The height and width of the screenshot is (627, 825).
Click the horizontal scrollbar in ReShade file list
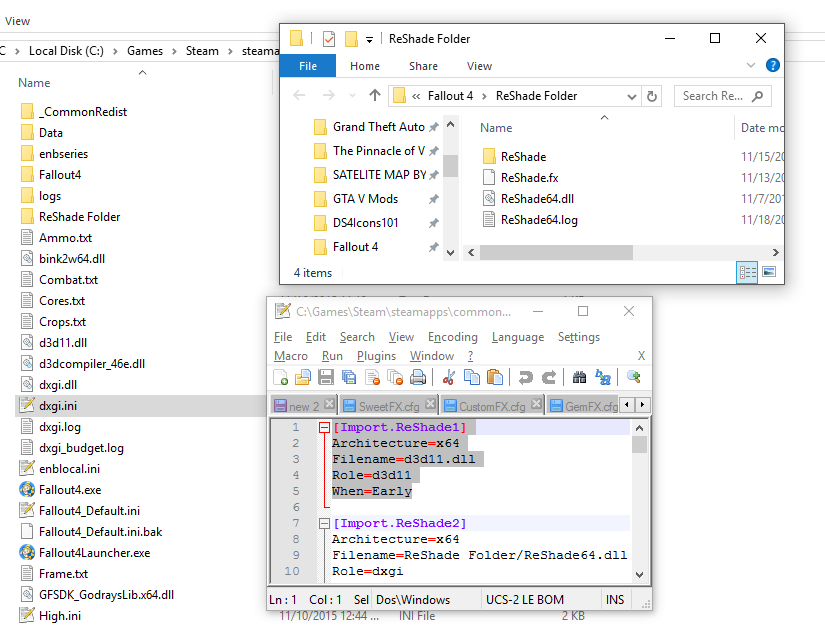coord(556,253)
